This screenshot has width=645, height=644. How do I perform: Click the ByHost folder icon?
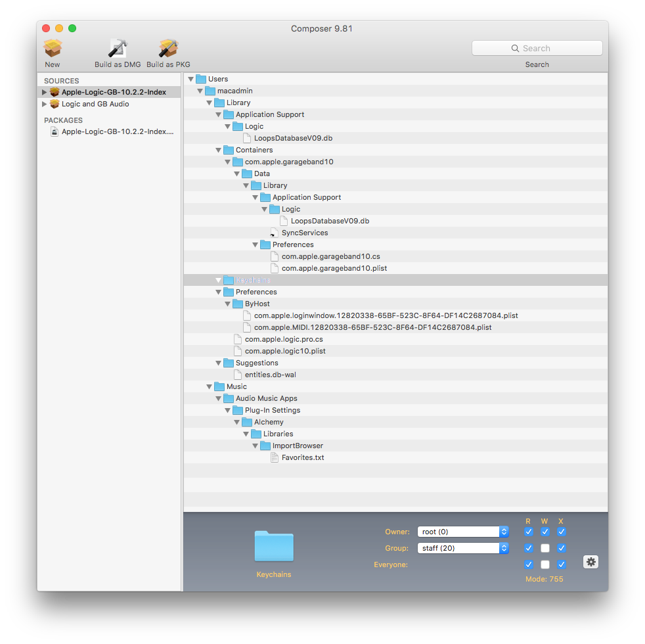pos(237,304)
